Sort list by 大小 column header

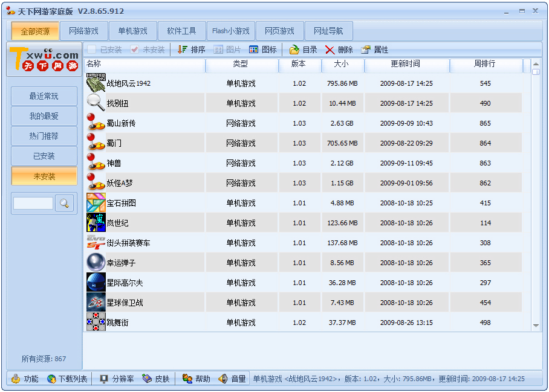340,64
